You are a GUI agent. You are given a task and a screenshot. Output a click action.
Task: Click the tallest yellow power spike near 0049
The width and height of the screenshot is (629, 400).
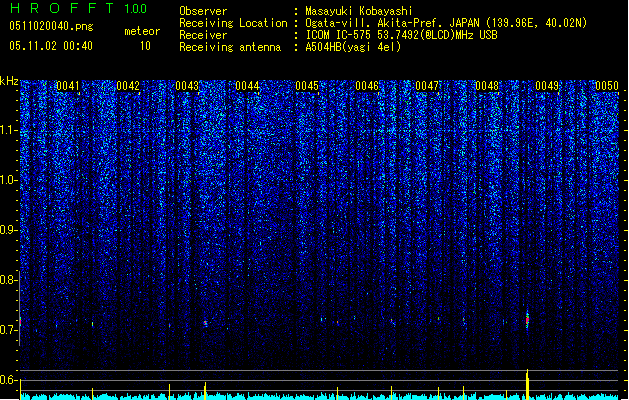(527, 384)
